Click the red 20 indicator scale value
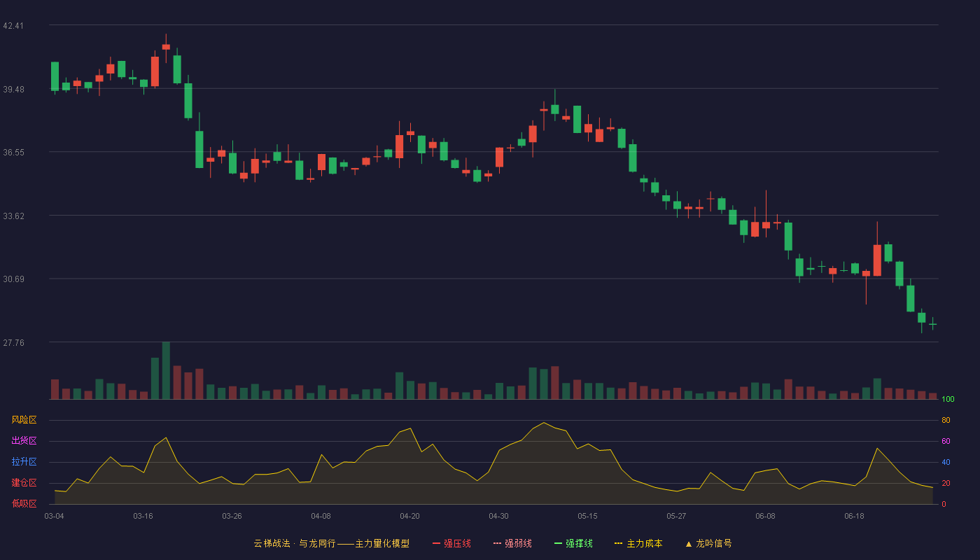Image resolution: width=980 pixels, height=560 pixels. point(946,483)
